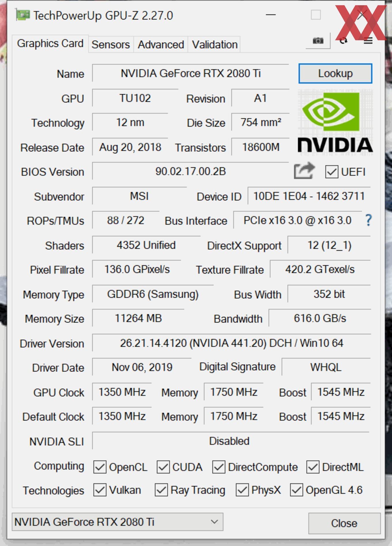Click the BIOS export share icon
The image size is (392, 546).
click(x=304, y=171)
